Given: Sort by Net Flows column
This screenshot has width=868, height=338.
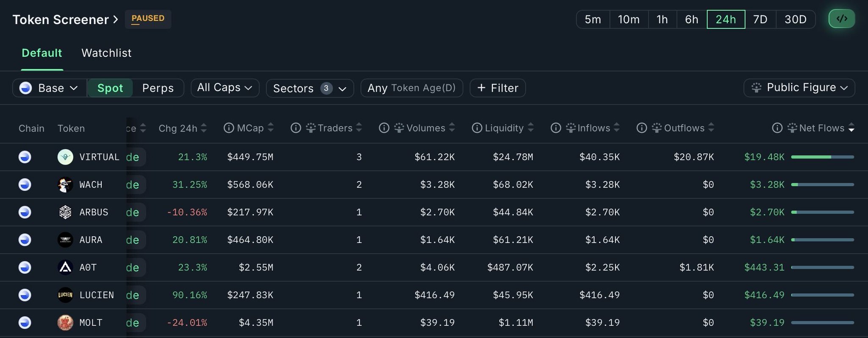Looking at the screenshot, I should click(821, 128).
